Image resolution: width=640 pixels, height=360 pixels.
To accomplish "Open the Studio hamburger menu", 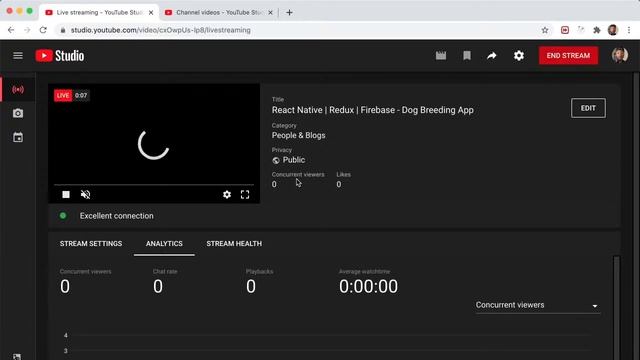I will click(18, 56).
